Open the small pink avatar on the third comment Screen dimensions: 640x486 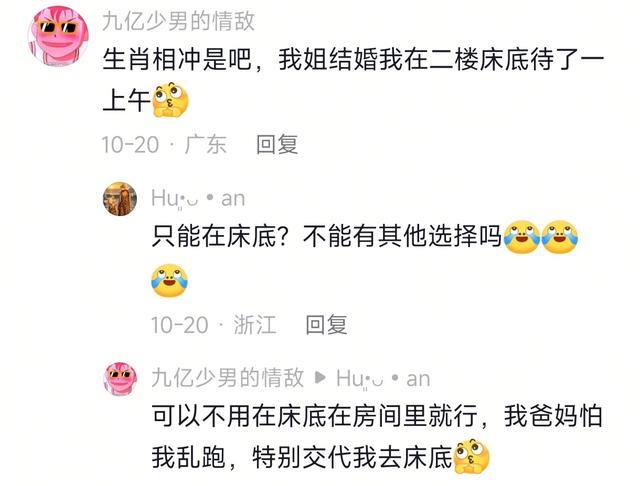[120, 379]
